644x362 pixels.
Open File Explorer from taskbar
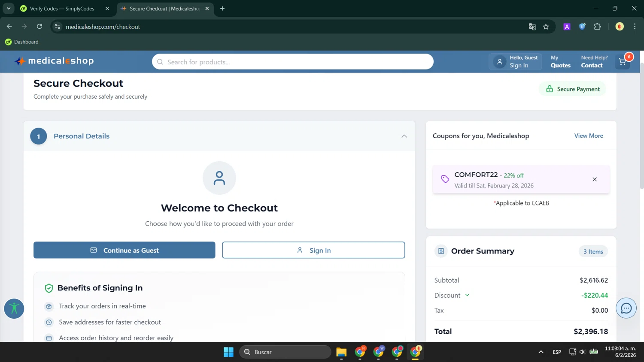click(341, 352)
